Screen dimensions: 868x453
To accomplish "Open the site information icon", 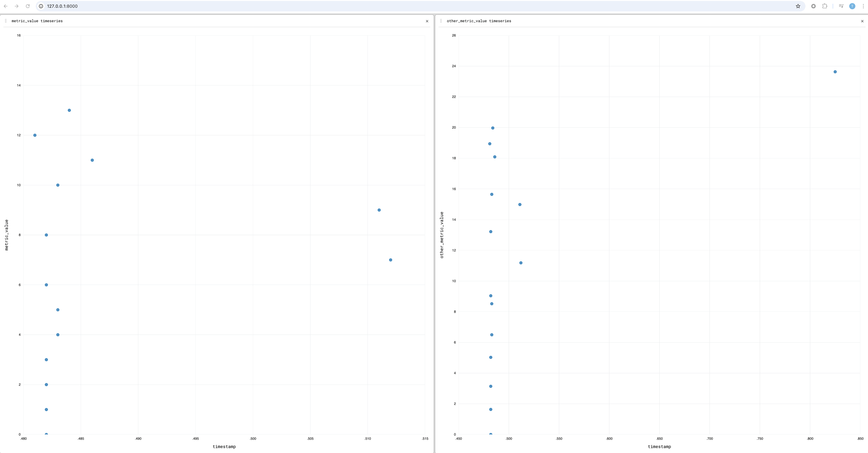I will [41, 6].
